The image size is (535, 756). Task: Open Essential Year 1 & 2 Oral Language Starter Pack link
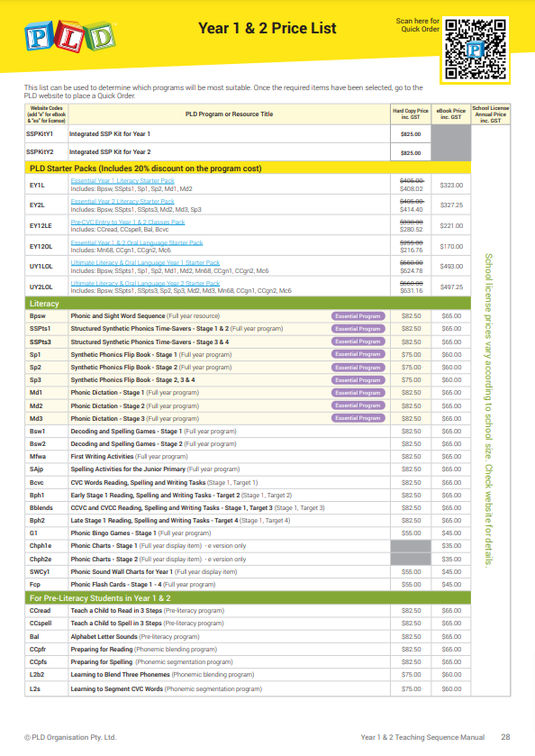[x=137, y=243]
